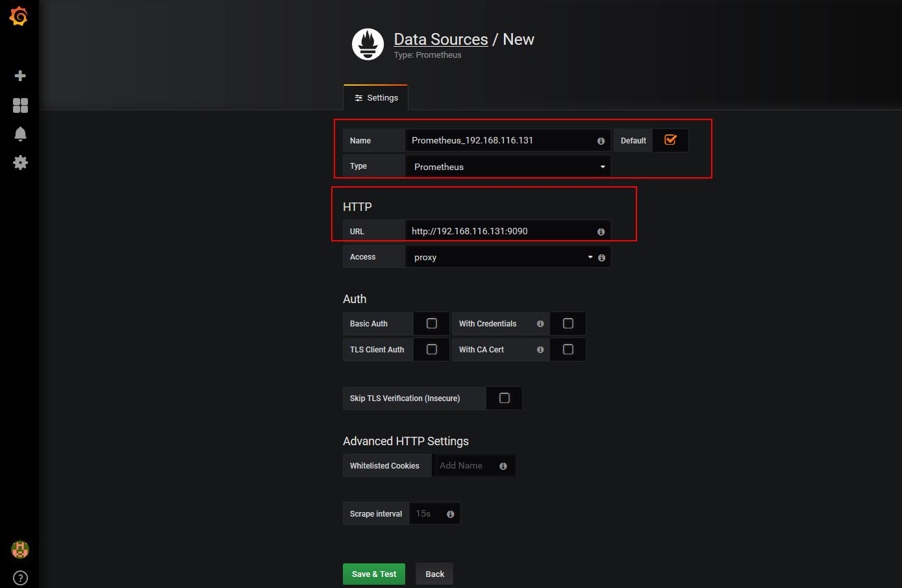Click the Back button
The width and height of the screenshot is (902, 588).
[x=434, y=574]
